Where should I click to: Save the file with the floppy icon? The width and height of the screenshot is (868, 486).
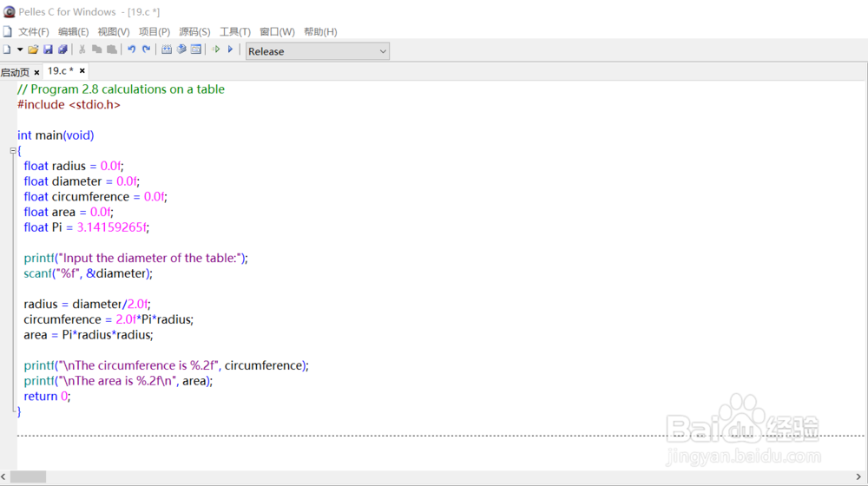click(48, 49)
